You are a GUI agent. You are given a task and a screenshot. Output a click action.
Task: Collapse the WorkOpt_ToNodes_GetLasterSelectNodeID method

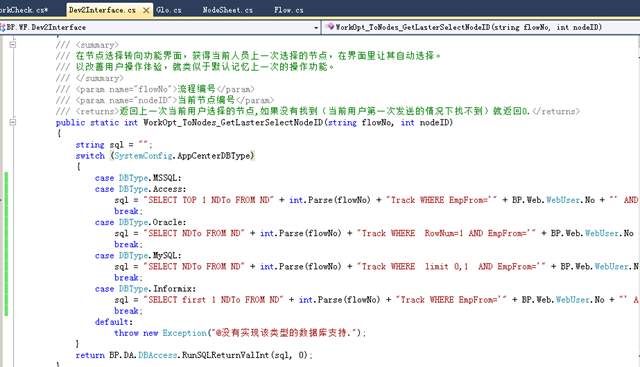tap(13, 122)
